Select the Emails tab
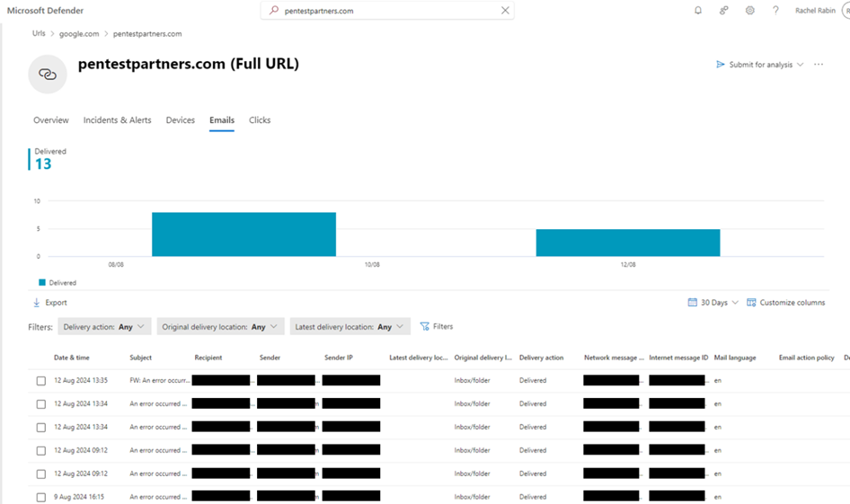850x504 pixels. [222, 119]
